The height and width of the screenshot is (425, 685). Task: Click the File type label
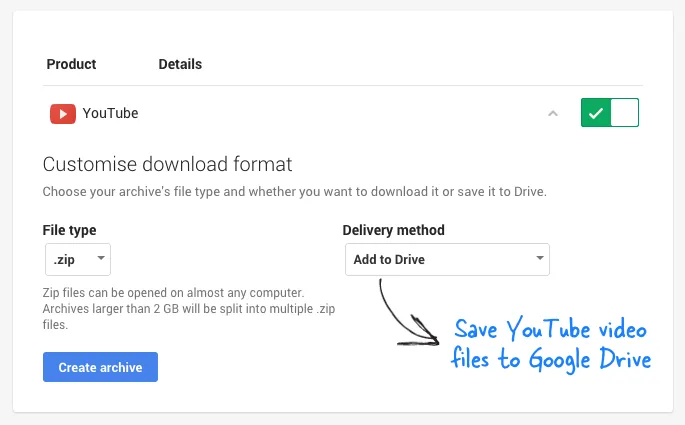pos(69,230)
